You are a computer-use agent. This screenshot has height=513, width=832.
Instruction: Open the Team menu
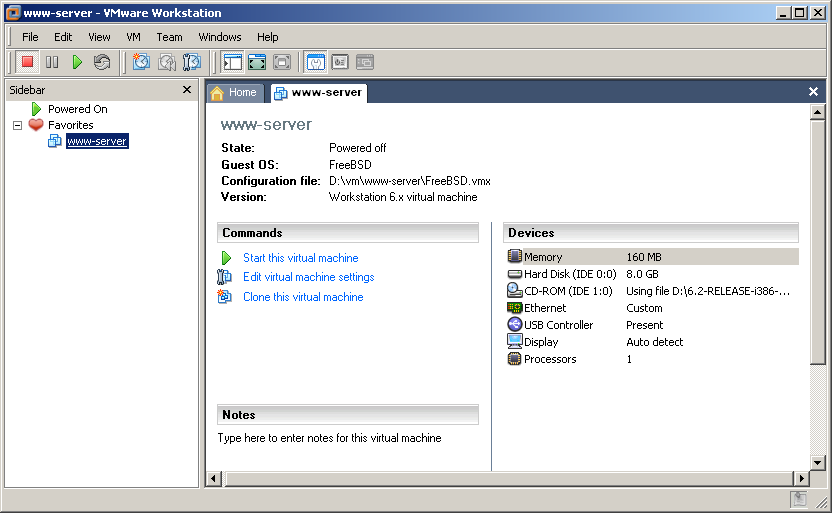pyautogui.click(x=169, y=37)
